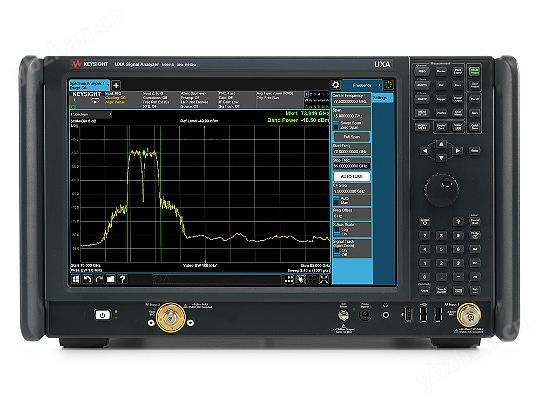Screen dimensions: 540x405
Task: Expand the Spectrum Analyzer screen tab dropdown
Action: (x=107, y=85)
